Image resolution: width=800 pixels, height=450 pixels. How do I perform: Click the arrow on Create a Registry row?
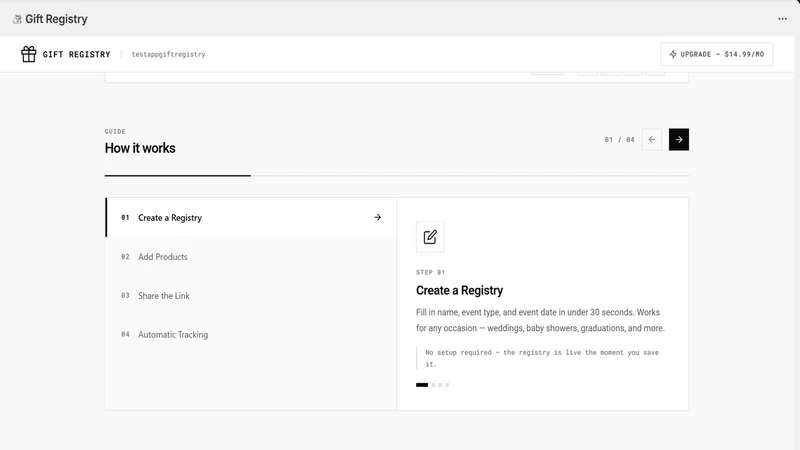378,217
